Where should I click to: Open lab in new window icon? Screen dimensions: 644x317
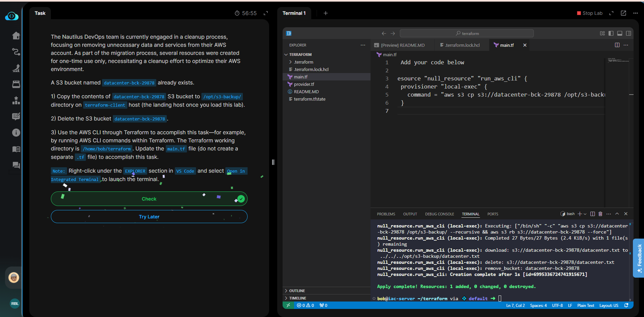[x=623, y=13]
